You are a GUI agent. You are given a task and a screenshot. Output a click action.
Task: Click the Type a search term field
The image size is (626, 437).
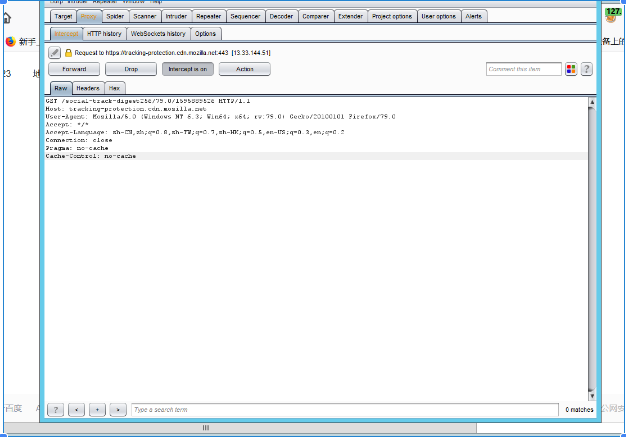tap(345, 409)
